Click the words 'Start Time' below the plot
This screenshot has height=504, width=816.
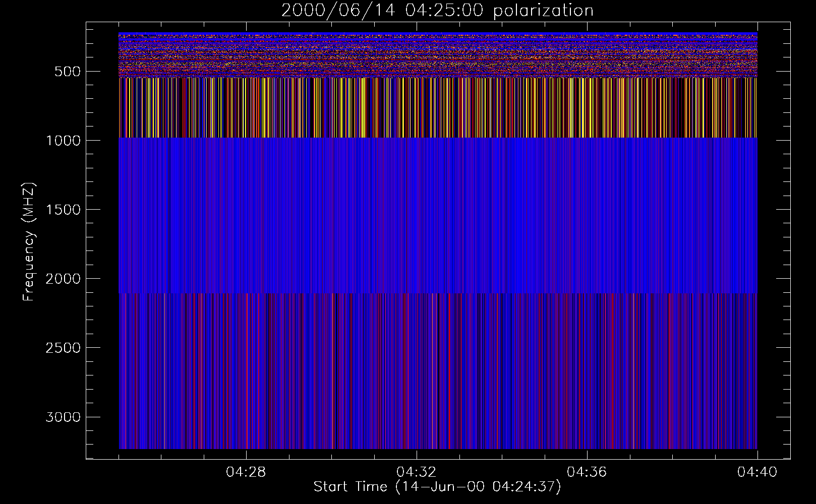[350, 487]
